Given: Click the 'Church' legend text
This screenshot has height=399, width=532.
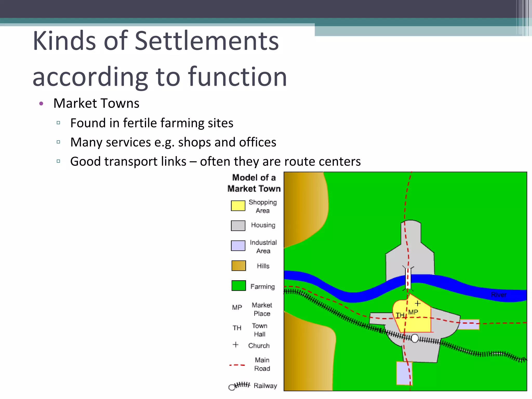Looking at the screenshot, I should point(259,345).
